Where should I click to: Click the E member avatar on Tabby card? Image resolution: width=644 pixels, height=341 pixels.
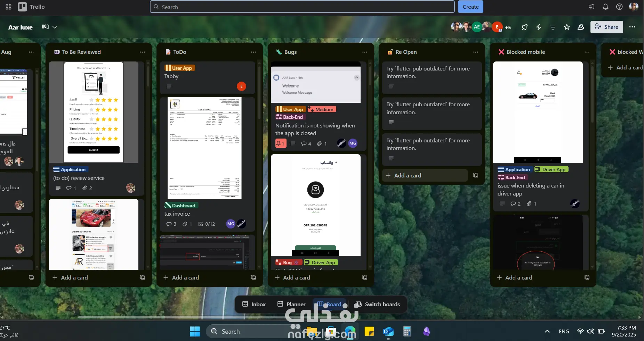[x=241, y=86]
